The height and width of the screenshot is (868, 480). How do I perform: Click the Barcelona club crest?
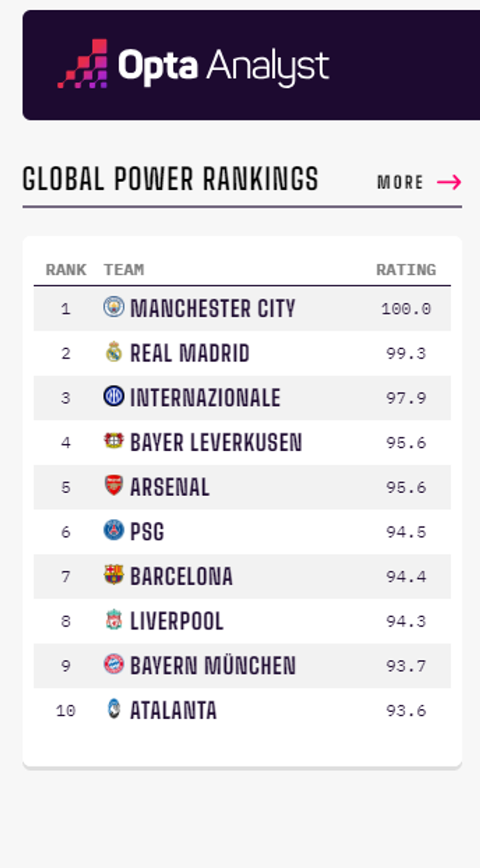tap(114, 575)
